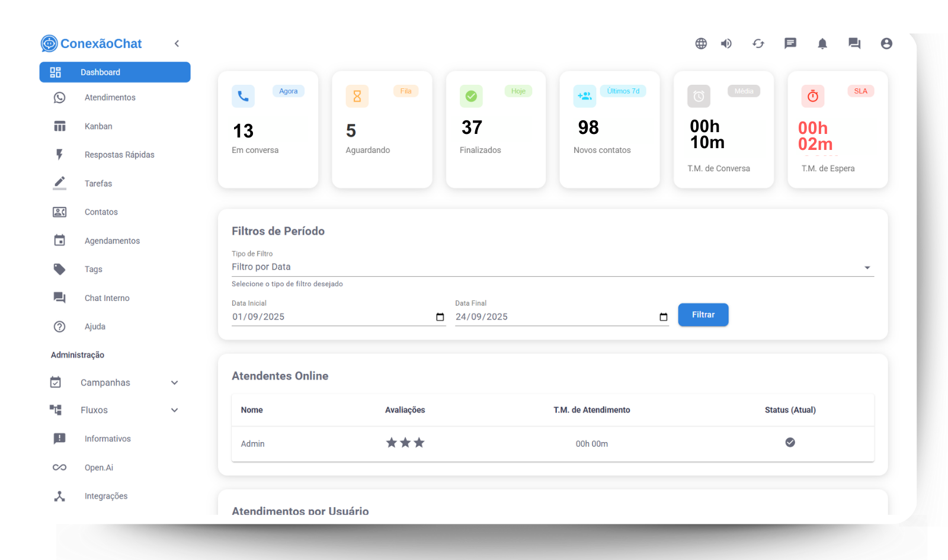Open the Kanban menu item
The image size is (948, 560).
[98, 126]
